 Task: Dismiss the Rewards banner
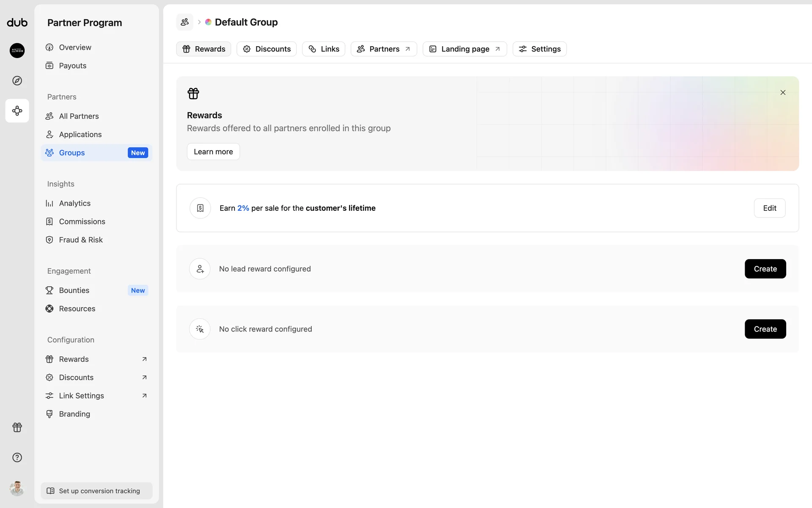(x=783, y=92)
